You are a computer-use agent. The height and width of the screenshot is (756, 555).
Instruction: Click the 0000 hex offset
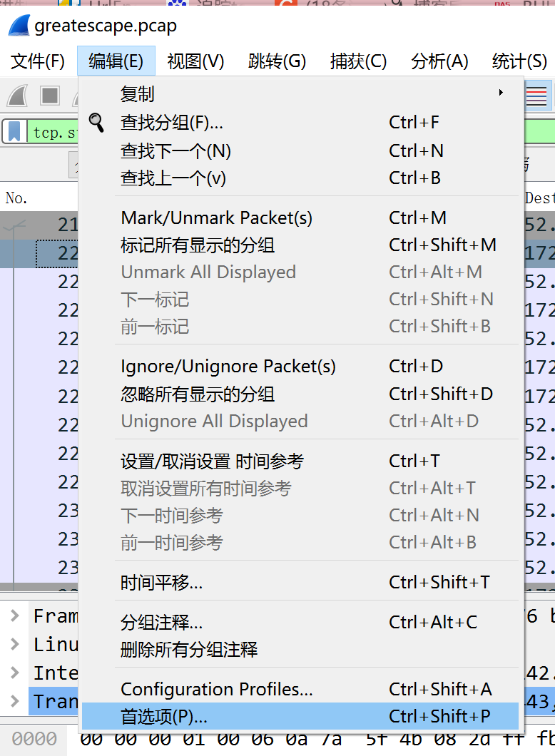[34, 739]
